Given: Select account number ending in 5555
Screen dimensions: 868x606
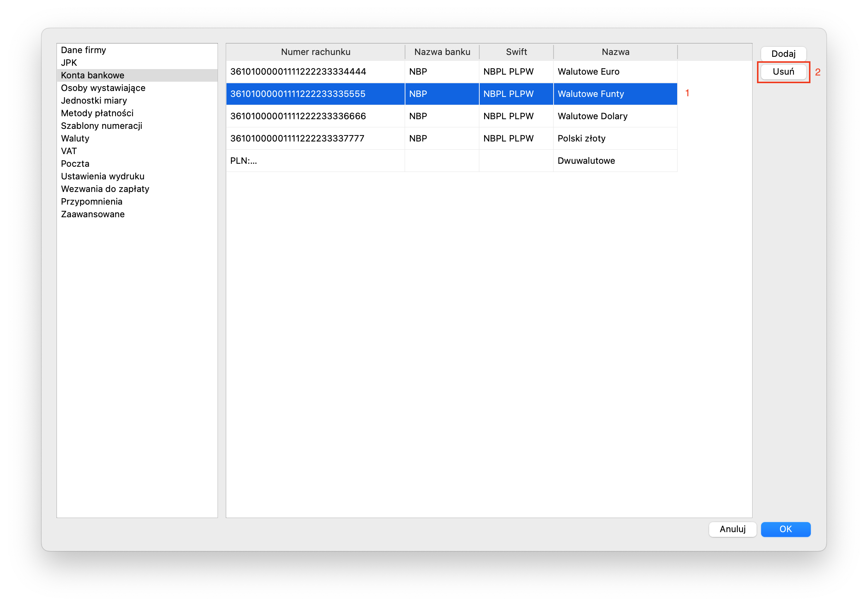Looking at the screenshot, I should (x=315, y=94).
